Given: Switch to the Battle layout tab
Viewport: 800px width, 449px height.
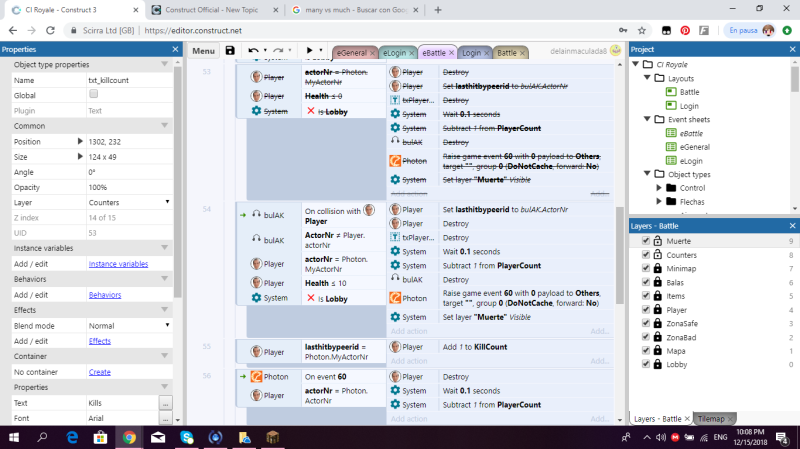Looking at the screenshot, I should 507,53.
